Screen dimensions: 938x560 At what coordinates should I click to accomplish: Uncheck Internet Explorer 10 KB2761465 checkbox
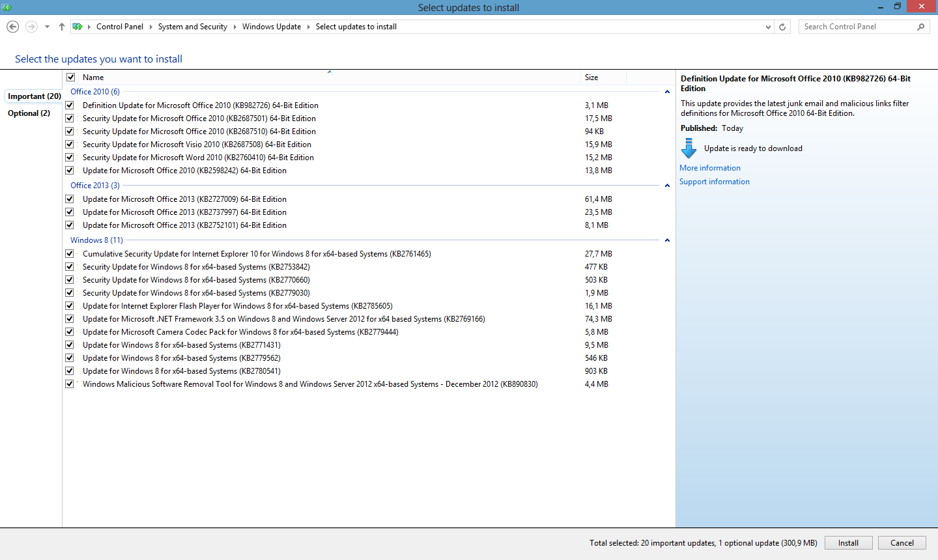(70, 254)
